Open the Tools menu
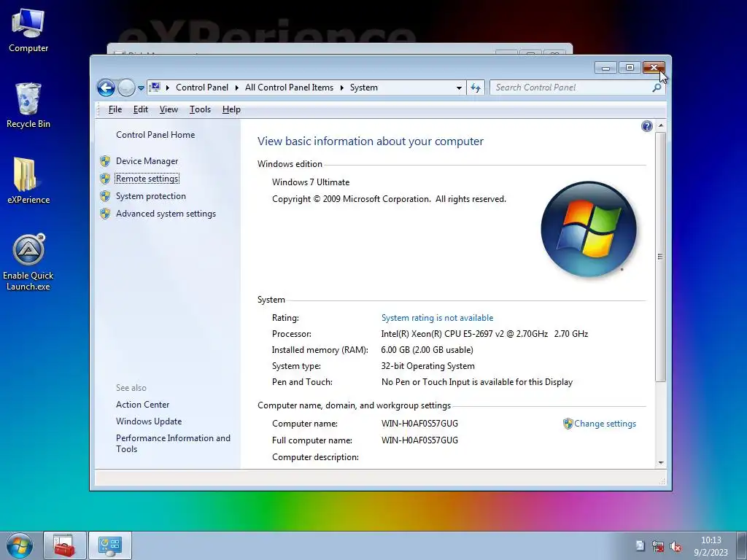Viewport: 747px width, 560px height. (x=200, y=109)
